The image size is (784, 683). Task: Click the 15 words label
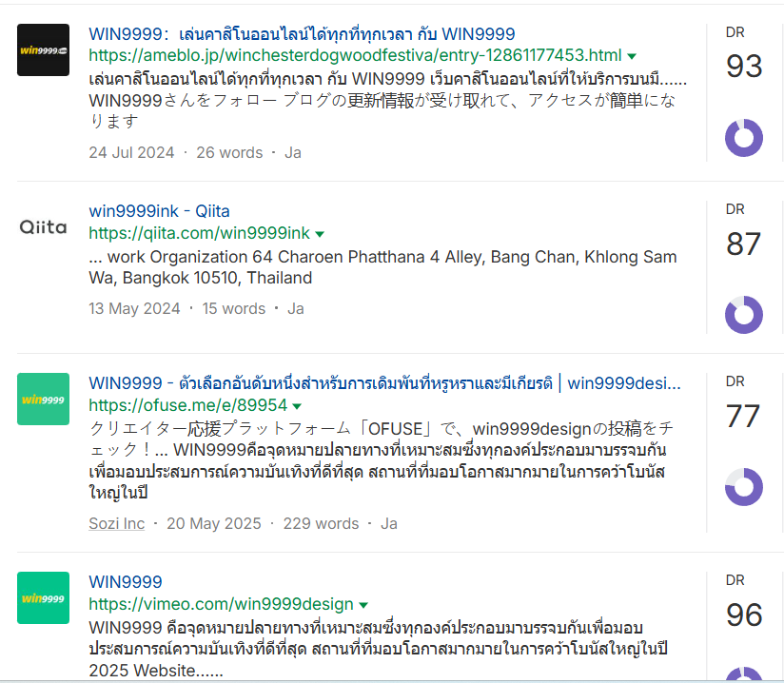(x=233, y=308)
